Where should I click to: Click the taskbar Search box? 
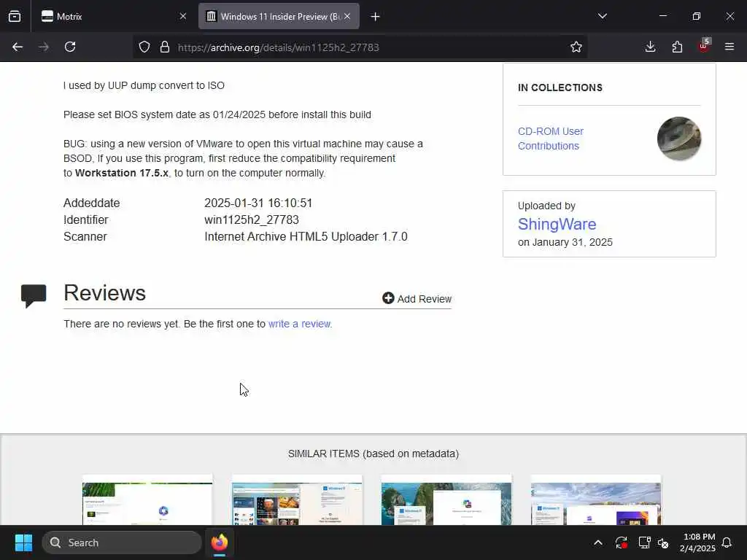click(x=122, y=542)
